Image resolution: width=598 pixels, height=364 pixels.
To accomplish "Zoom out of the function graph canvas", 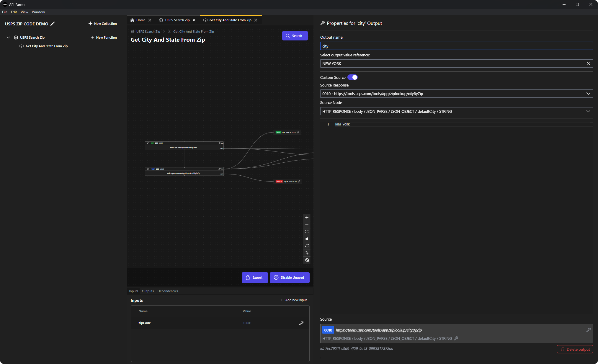I will click(307, 224).
